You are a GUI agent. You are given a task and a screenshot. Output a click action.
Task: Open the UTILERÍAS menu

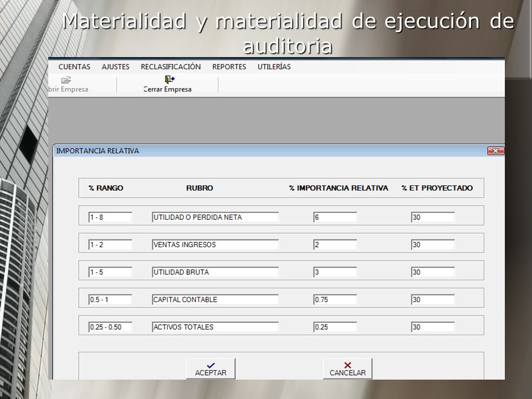click(274, 67)
